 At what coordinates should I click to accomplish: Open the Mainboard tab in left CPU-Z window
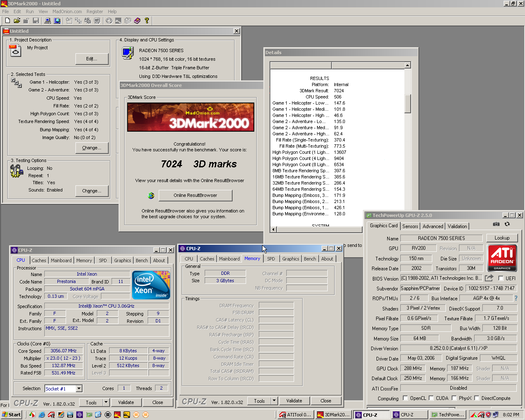(x=61, y=260)
